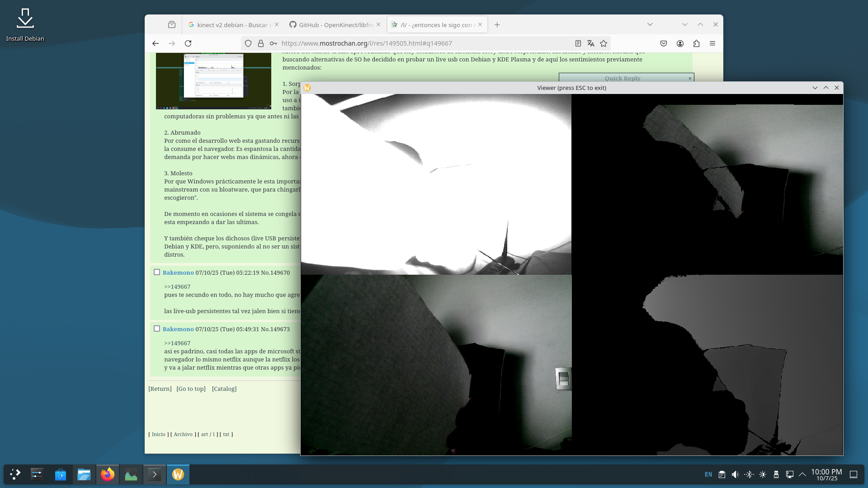
Task: Toggle the Bluetooth tray icon
Action: (x=749, y=474)
